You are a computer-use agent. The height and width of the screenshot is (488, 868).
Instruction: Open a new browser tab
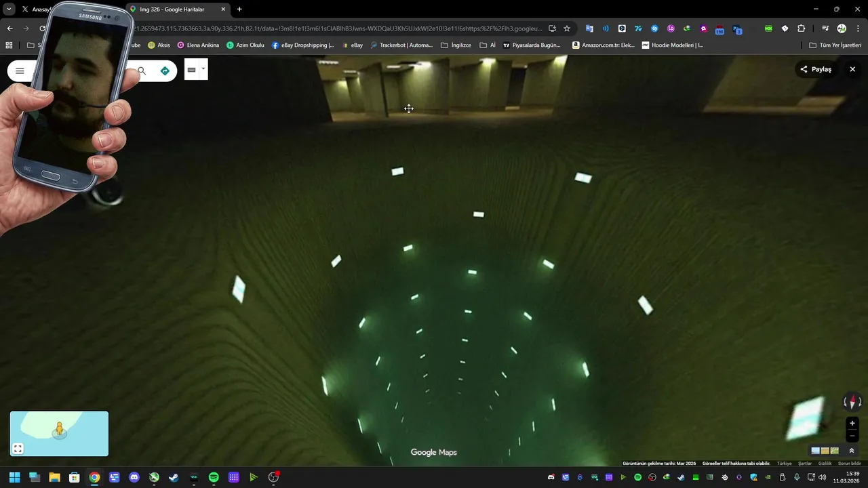pos(239,9)
